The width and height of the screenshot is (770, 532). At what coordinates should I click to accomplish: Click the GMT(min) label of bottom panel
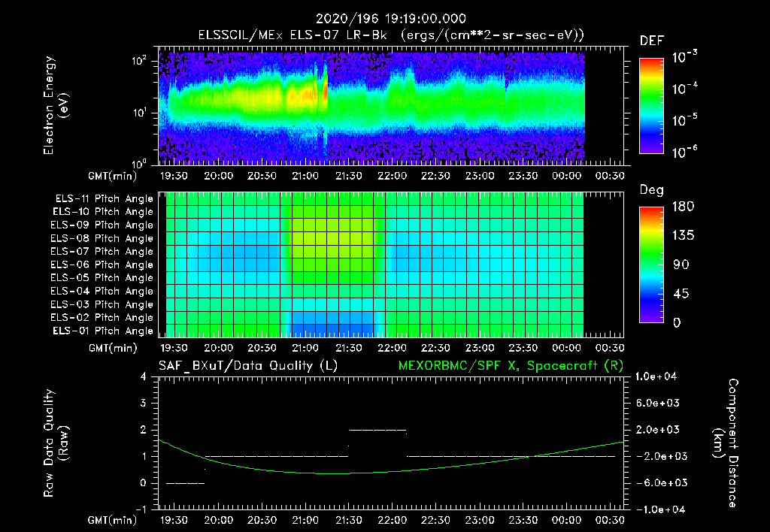pos(113,520)
